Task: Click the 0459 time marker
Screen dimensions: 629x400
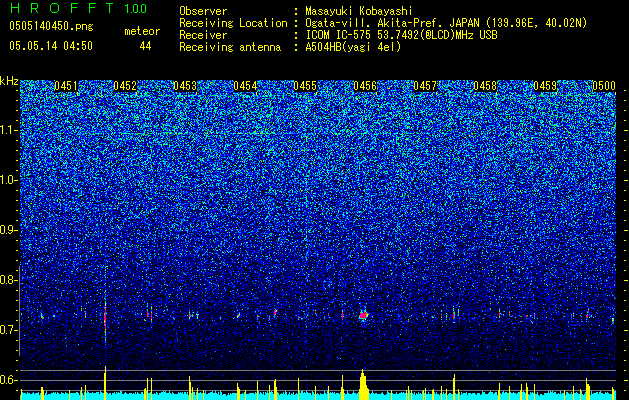Action: (545, 86)
